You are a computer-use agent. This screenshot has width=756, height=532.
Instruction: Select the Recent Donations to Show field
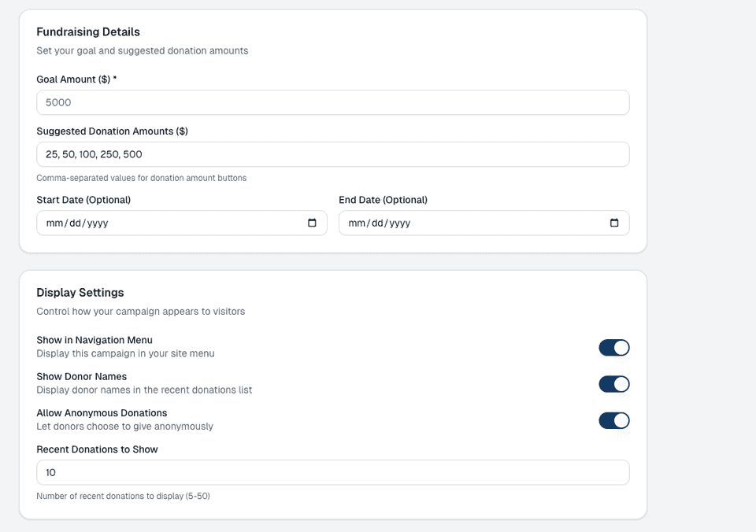332,472
